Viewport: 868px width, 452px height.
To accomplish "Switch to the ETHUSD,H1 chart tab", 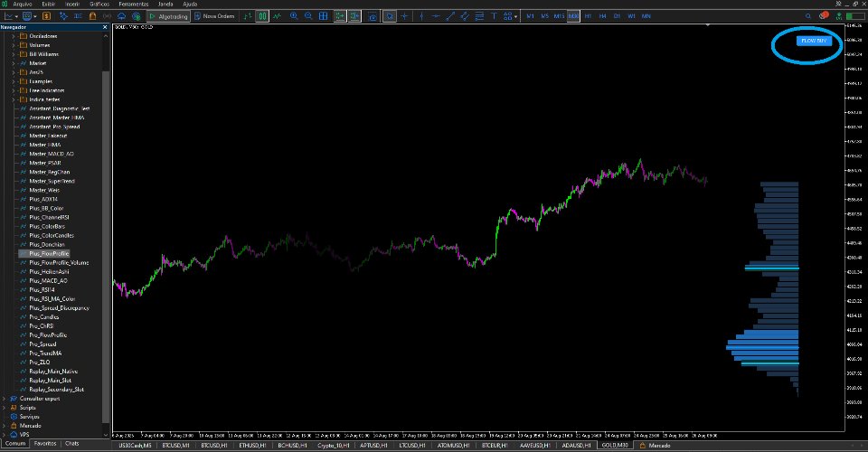I will coord(252,446).
